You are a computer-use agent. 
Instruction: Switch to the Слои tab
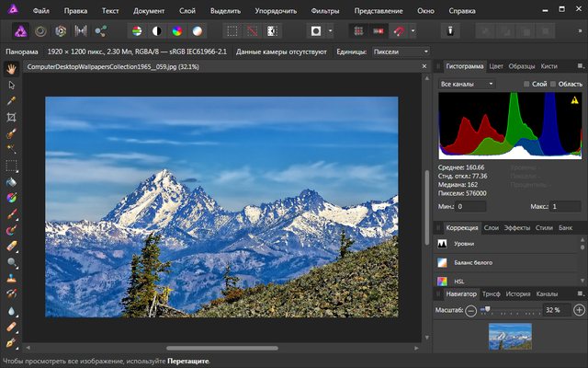(x=492, y=226)
